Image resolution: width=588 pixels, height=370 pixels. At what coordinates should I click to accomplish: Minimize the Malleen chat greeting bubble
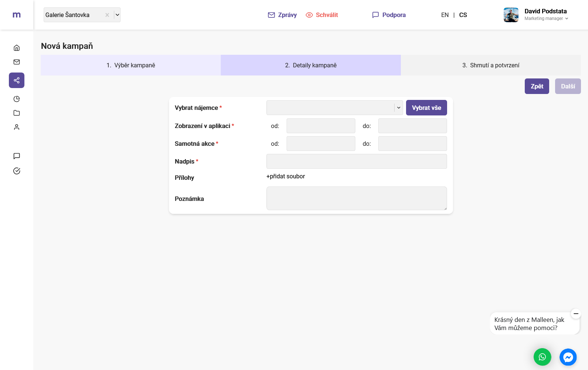point(576,314)
